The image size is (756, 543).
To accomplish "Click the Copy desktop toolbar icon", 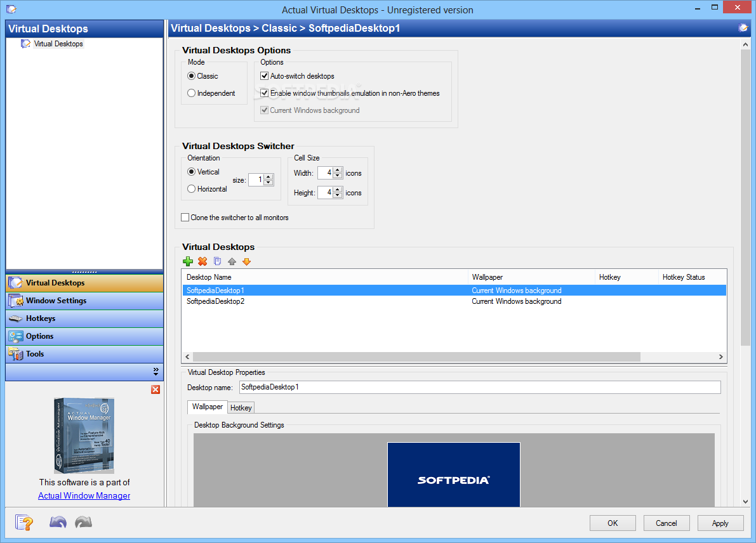I will tap(218, 261).
